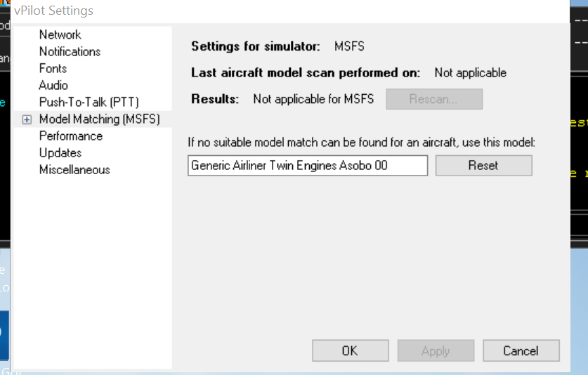
Task: Cancel the vPilot Settings dialog
Action: (521, 351)
